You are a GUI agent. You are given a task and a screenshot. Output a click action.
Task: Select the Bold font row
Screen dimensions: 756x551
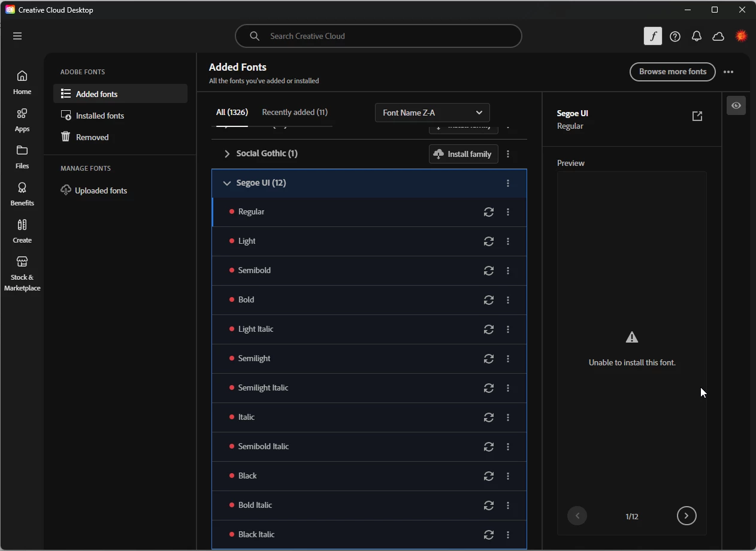click(x=370, y=300)
